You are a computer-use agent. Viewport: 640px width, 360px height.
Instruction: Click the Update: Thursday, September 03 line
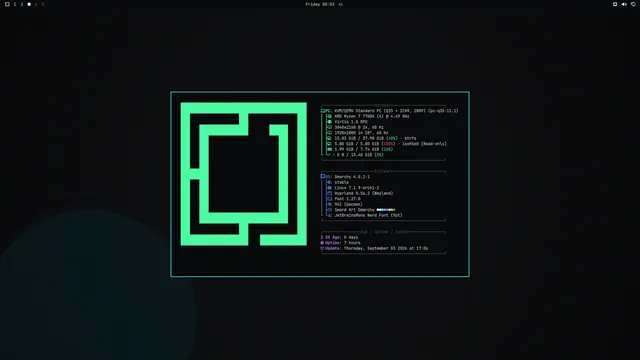pyautogui.click(x=374, y=248)
